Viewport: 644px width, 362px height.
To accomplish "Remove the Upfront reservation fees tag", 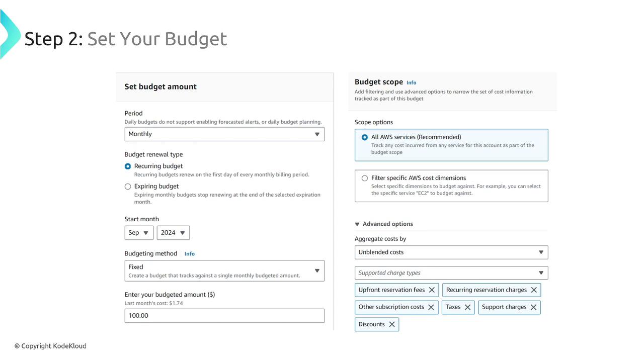I will pyautogui.click(x=432, y=290).
